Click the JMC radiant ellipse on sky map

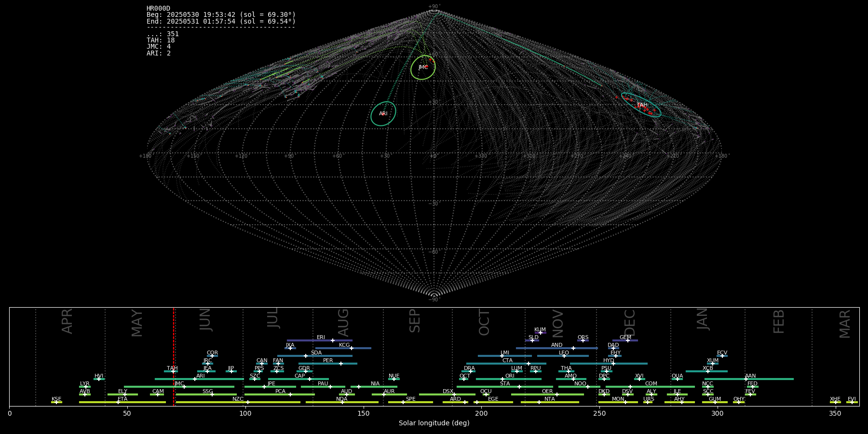pyautogui.click(x=423, y=68)
